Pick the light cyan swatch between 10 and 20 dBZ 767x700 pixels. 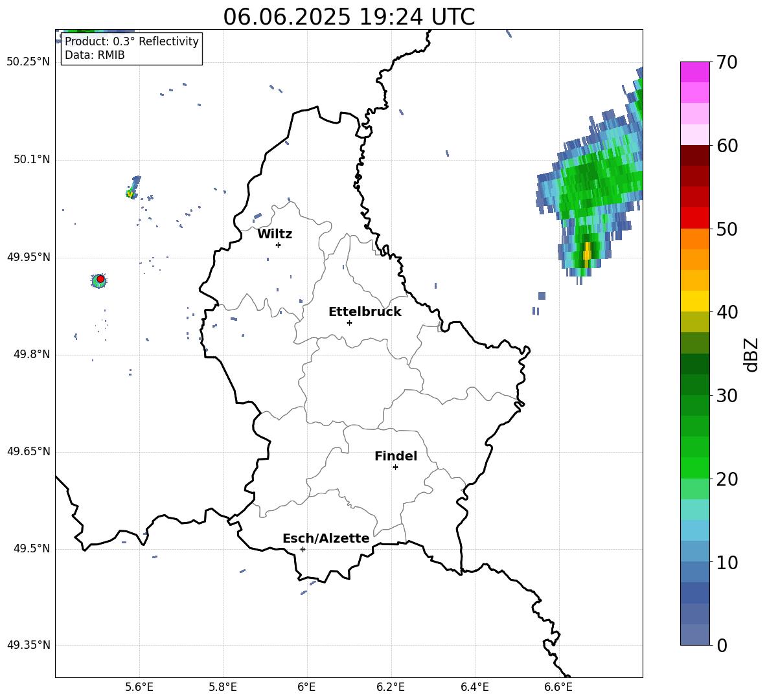[x=694, y=510]
